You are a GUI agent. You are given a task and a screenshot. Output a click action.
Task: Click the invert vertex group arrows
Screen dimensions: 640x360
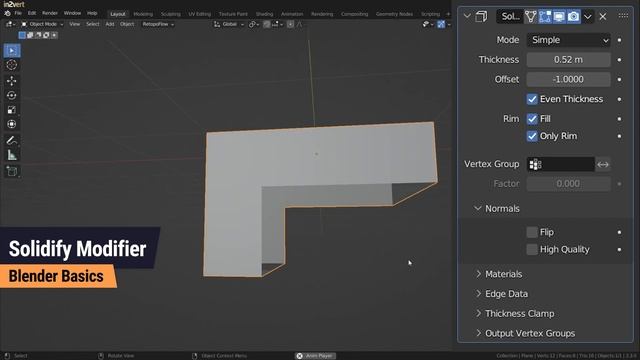pyautogui.click(x=603, y=164)
